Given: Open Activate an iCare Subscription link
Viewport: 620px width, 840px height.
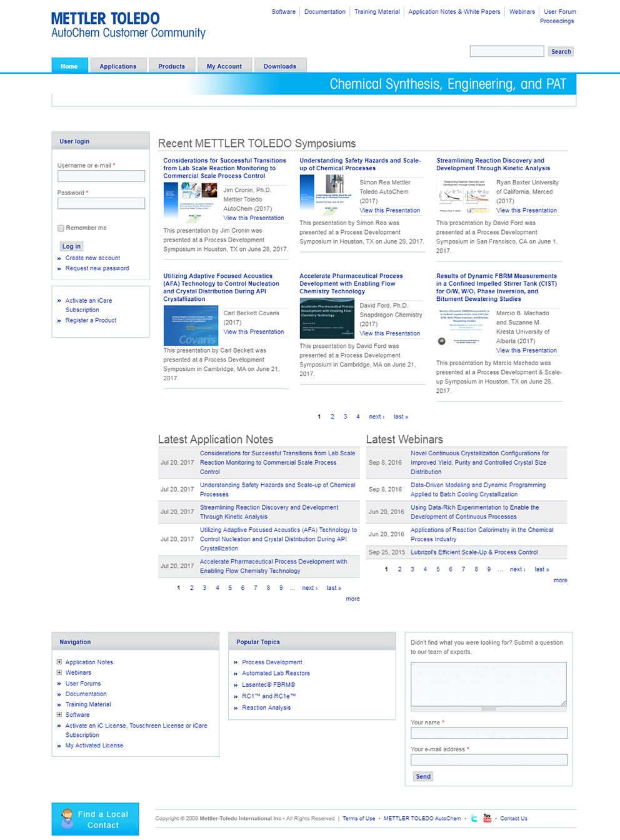Looking at the screenshot, I should coord(89,305).
